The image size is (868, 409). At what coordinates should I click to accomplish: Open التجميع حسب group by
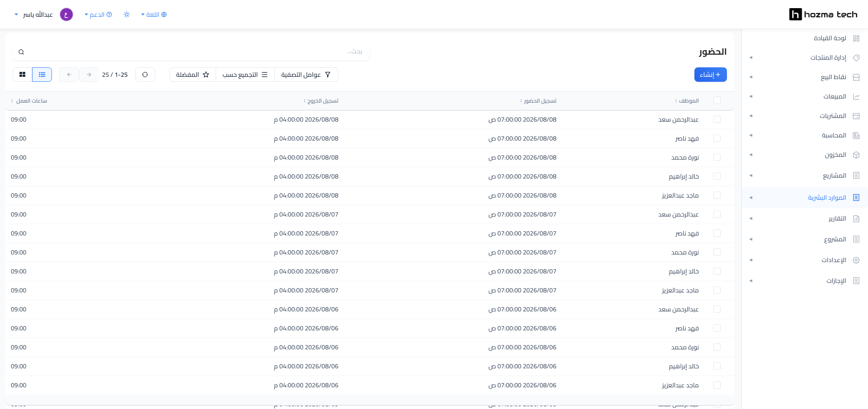click(245, 75)
